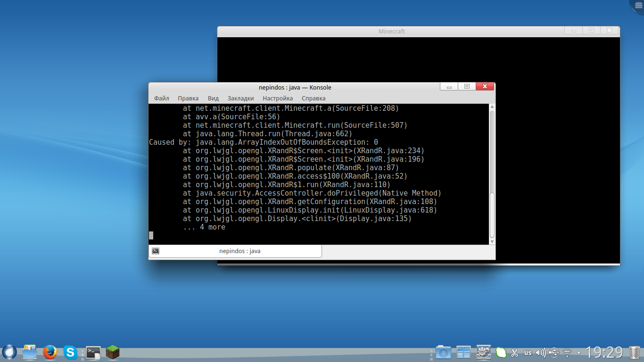Open the USB device notifier icon
Image resolution: width=644 pixels, height=362 pixels.
point(554,353)
